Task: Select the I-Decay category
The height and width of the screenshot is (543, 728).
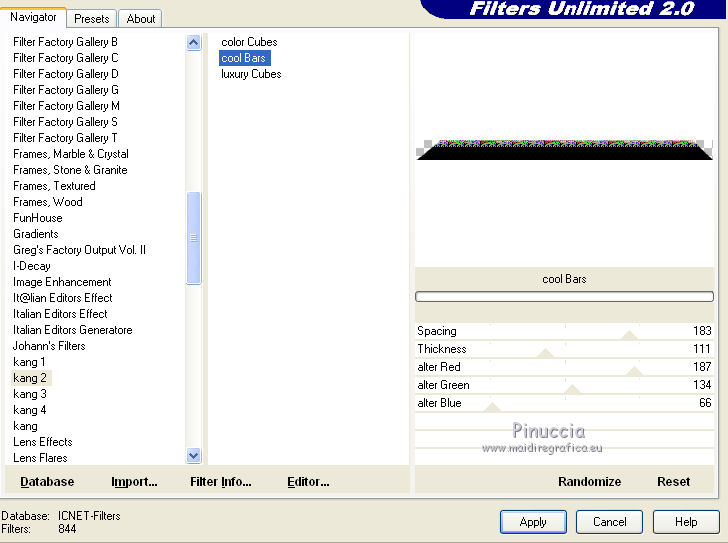Action: (32, 266)
